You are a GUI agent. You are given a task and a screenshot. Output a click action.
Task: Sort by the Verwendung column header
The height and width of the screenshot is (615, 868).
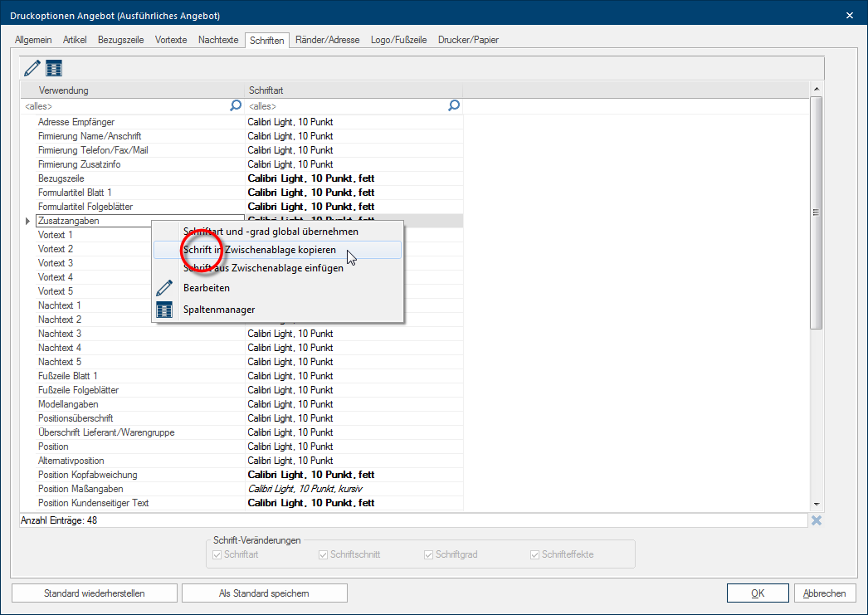[x=133, y=90]
